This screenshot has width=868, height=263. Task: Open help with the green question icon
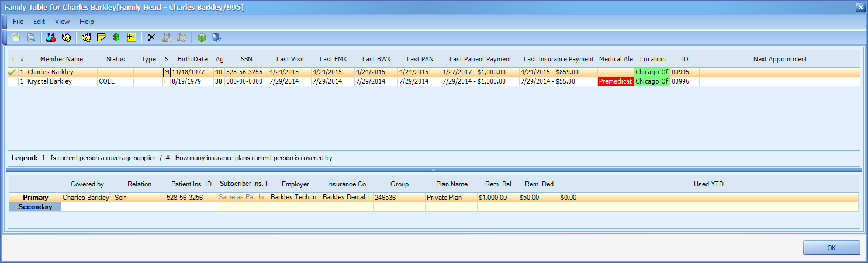coord(202,37)
